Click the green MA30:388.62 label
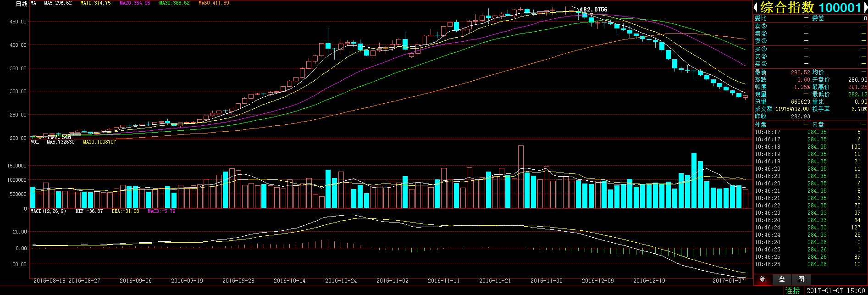Viewport: 868px width, 295px height. (174, 3)
